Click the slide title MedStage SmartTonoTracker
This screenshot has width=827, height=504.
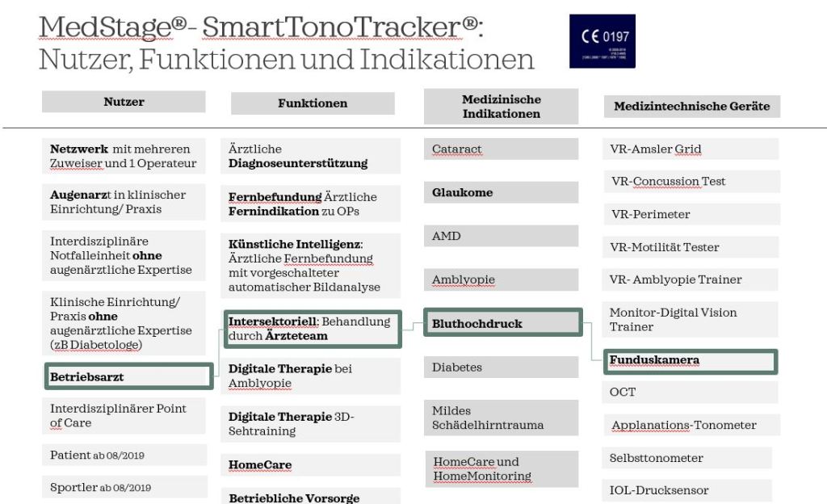pos(267,27)
